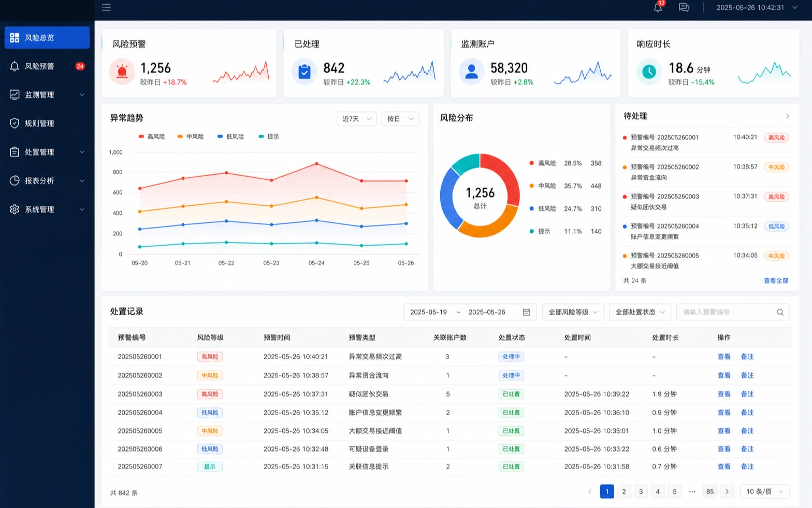
Task: Toggle 中风险 35.7% legend in 风险分布
Action: pyautogui.click(x=565, y=186)
